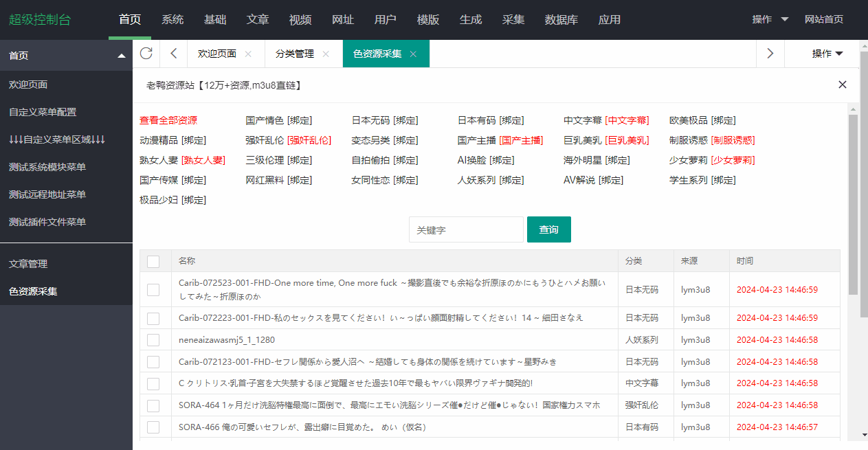Open the 文章 top menu

(x=258, y=19)
